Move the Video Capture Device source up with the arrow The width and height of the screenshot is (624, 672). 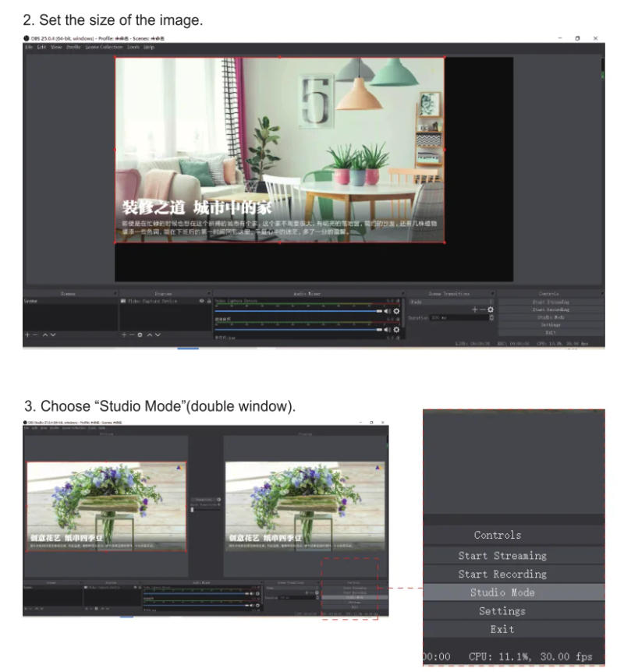(x=148, y=335)
